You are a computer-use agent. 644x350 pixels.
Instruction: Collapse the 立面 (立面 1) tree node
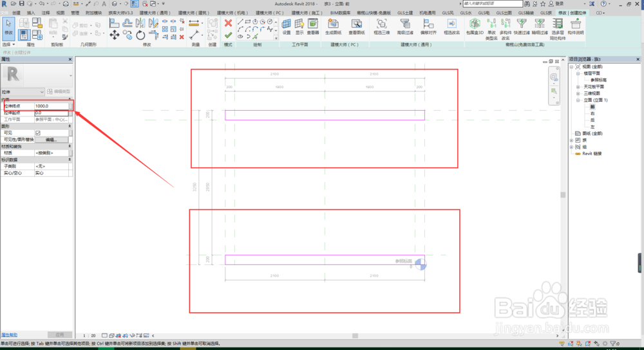point(578,100)
